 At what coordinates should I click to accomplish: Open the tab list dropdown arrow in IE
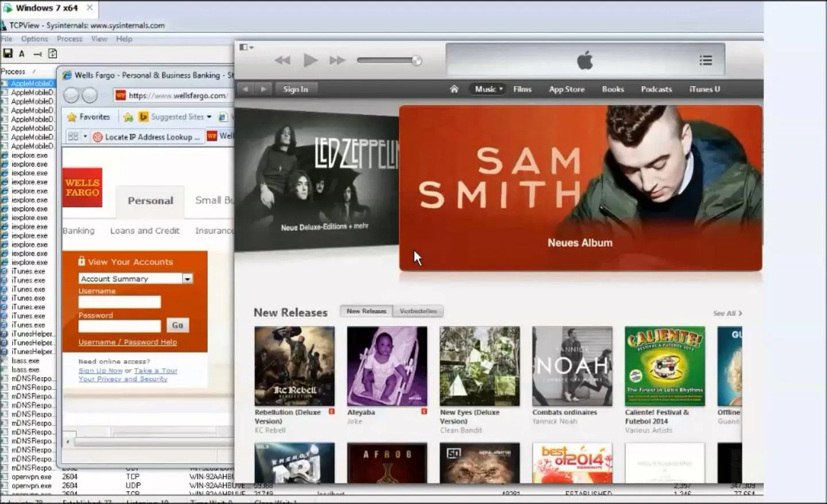pyautogui.click(x=85, y=136)
